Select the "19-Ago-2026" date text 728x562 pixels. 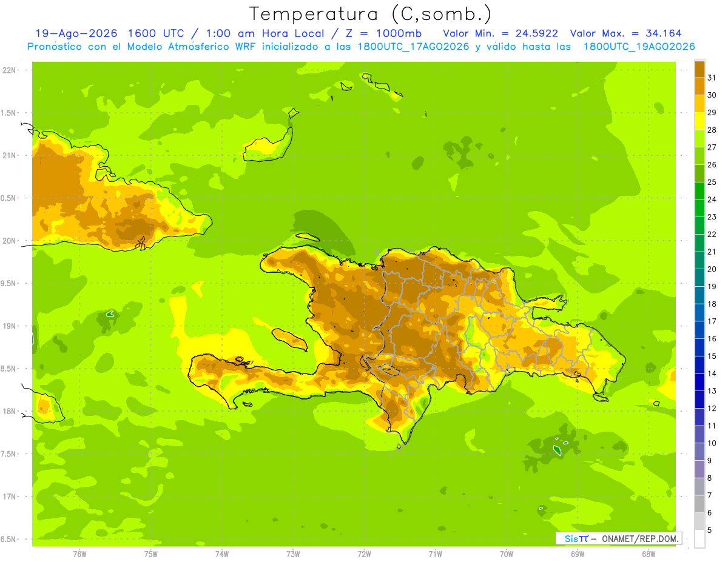pos(76,33)
